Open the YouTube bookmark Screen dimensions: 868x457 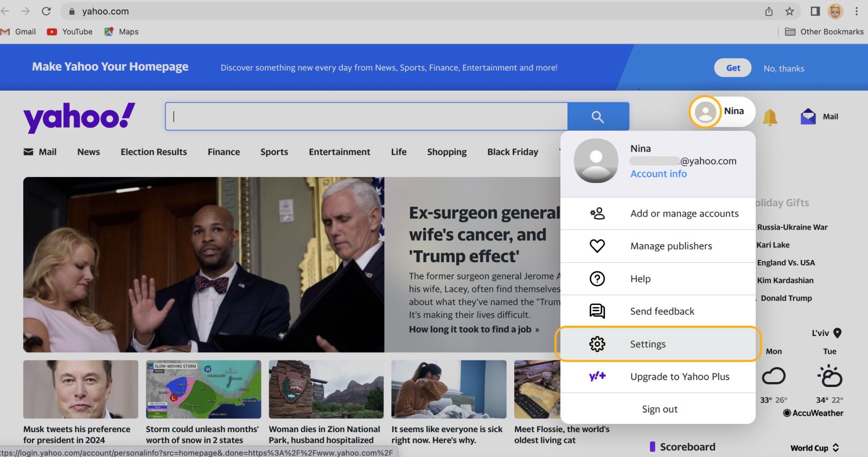(69, 31)
